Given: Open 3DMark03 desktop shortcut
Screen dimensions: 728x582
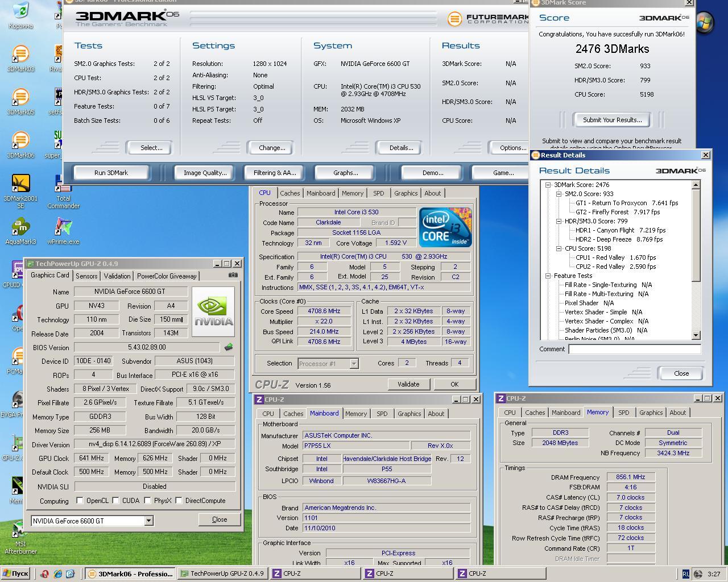Looking at the screenshot, I should [20, 58].
